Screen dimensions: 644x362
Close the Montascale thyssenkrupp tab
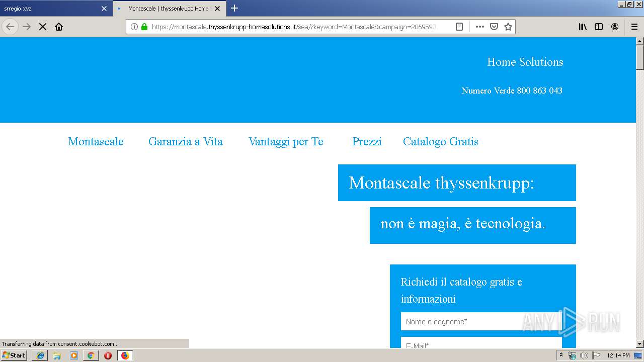pos(217,9)
